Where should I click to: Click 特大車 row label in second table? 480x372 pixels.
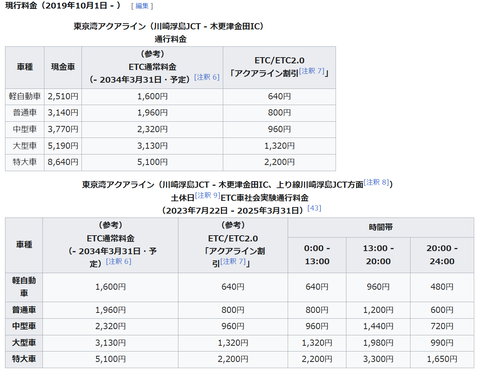coord(24,359)
